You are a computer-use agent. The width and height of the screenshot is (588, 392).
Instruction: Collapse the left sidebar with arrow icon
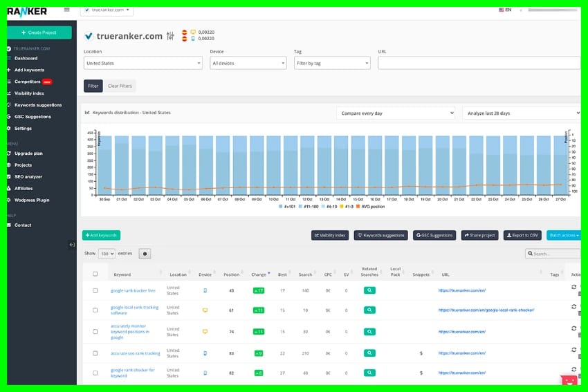[x=72, y=245]
